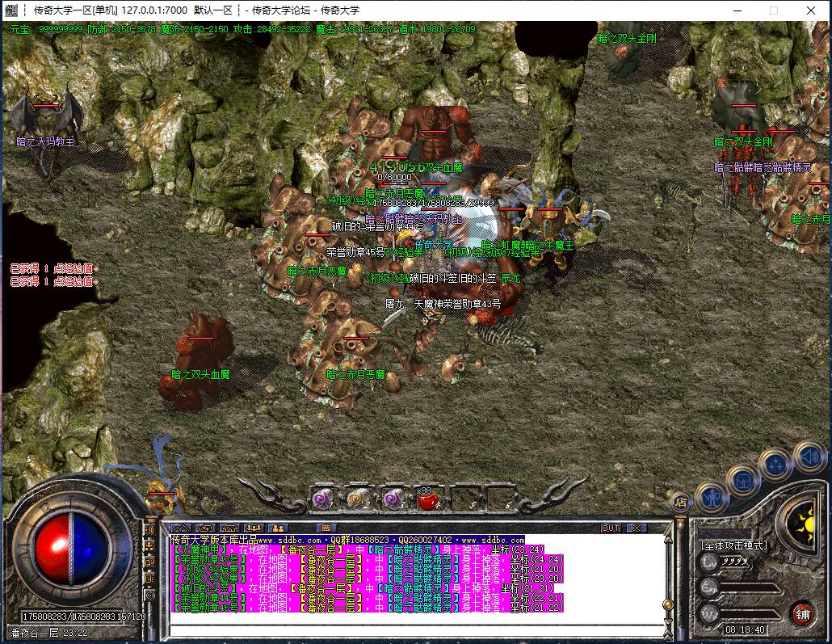Click the first chat toolbar mountain icon
This screenshot has height=644, width=832.
(180, 528)
